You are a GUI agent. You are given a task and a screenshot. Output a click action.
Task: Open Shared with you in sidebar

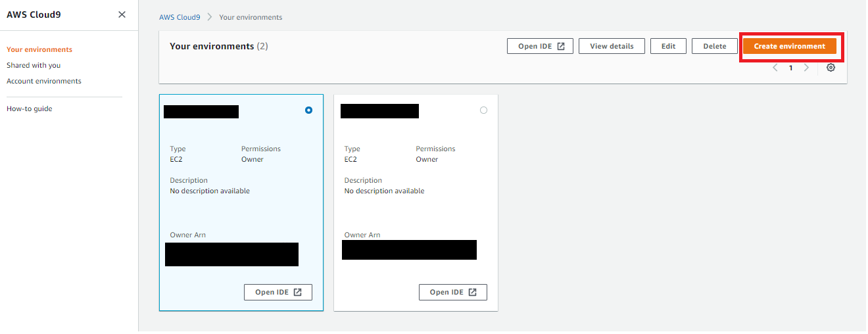(x=34, y=65)
